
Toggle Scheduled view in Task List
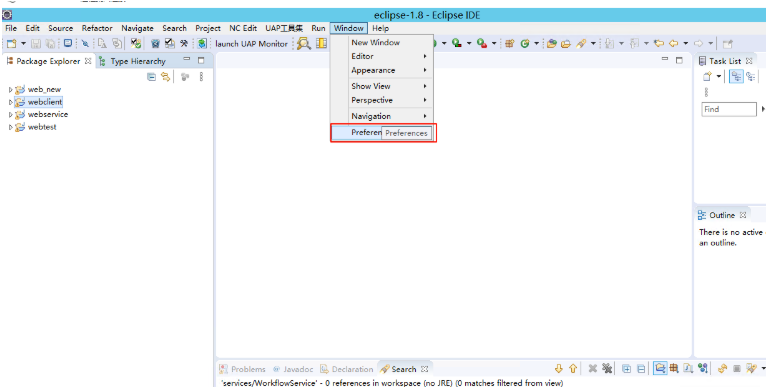750,77
